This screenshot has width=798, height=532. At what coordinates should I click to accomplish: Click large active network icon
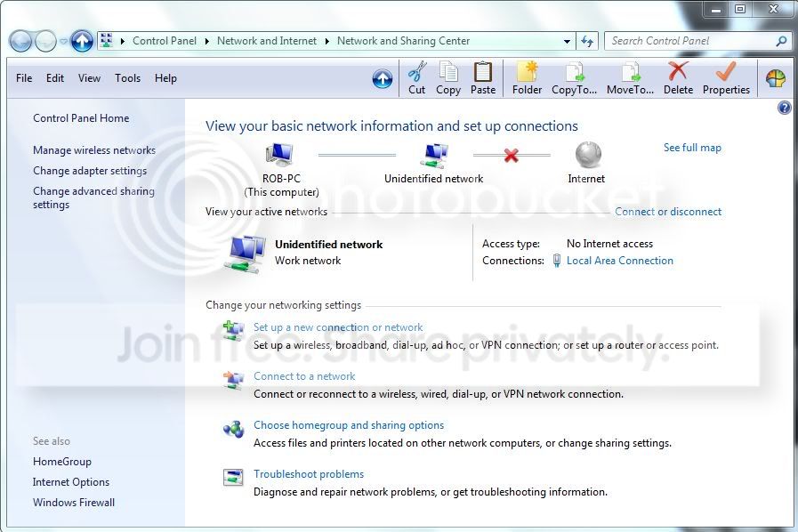(246, 254)
